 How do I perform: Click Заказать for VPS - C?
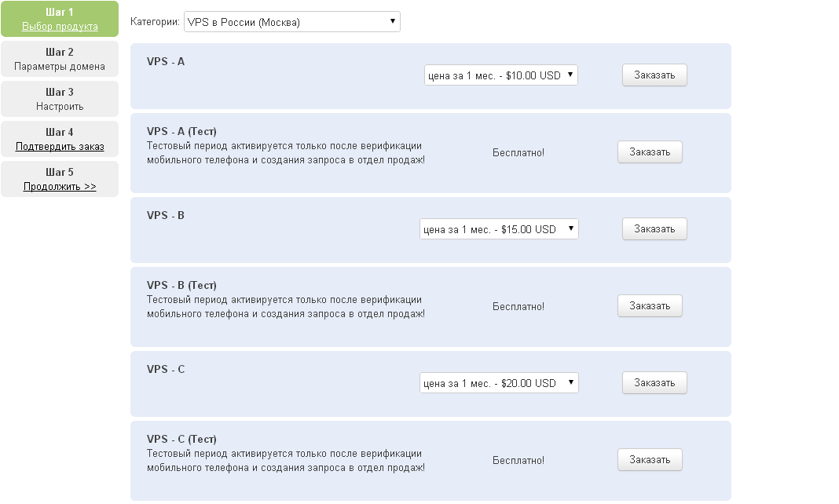coord(654,382)
